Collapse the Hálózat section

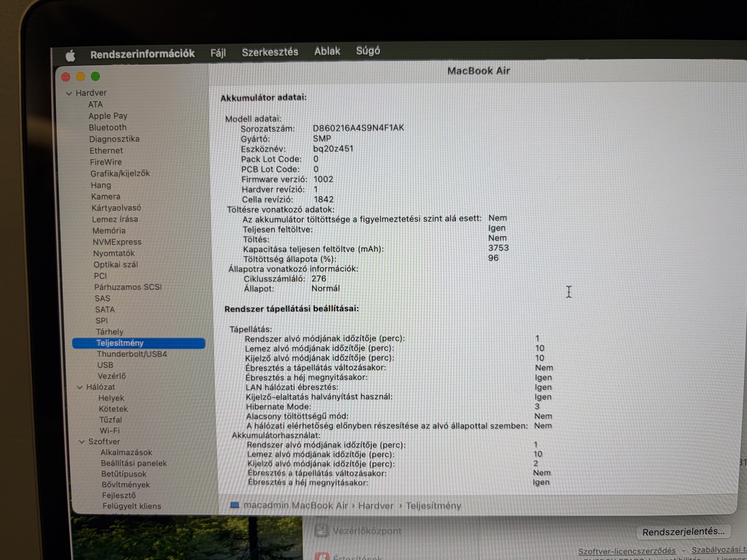(x=80, y=387)
